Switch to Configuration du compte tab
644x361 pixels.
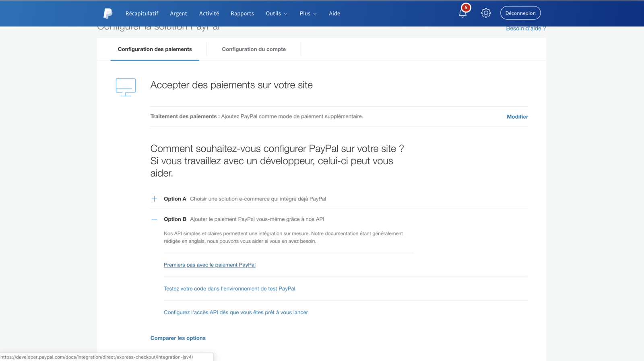(x=254, y=49)
